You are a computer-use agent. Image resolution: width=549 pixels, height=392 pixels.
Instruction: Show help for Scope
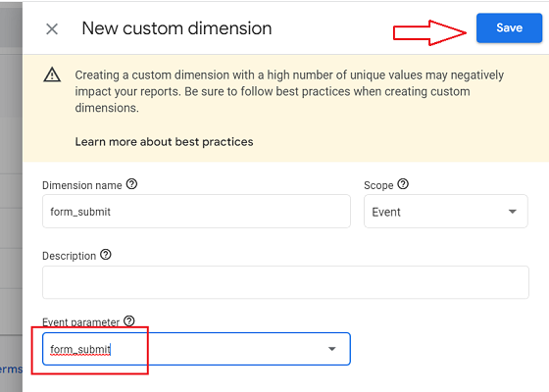click(x=403, y=184)
